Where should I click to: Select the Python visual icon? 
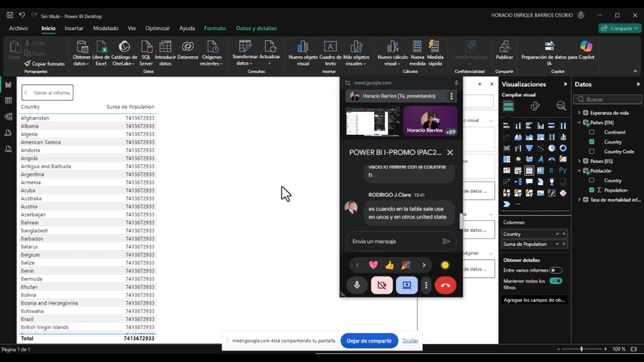(x=563, y=170)
